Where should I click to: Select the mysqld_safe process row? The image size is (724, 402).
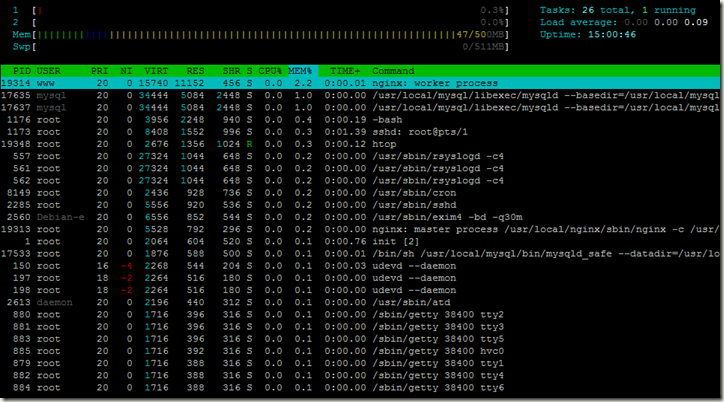(x=360, y=254)
